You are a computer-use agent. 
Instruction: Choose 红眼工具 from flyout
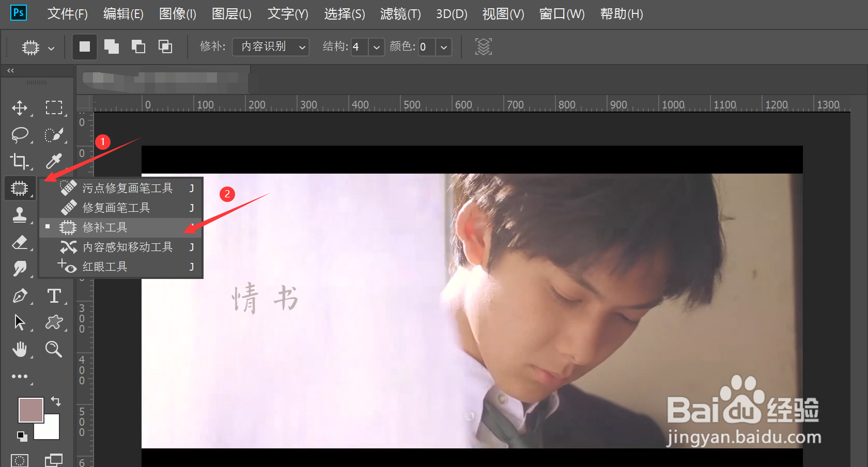pyautogui.click(x=121, y=267)
